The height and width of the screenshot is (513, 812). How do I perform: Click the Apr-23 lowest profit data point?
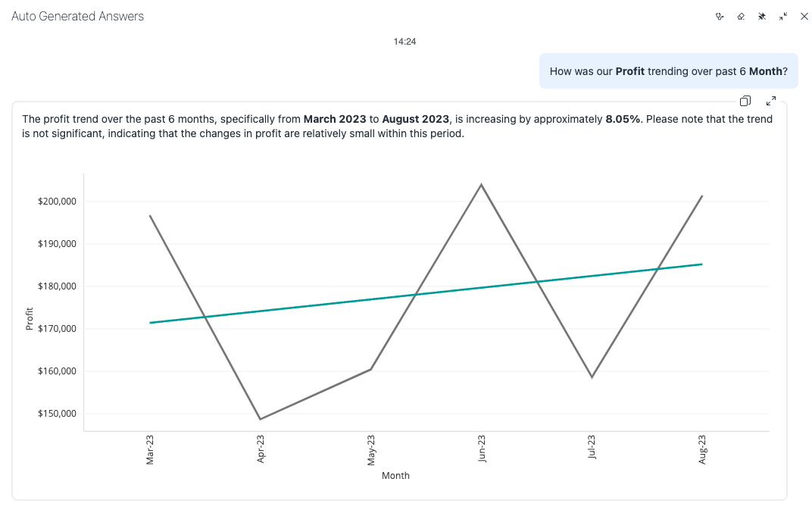[261, 419]
